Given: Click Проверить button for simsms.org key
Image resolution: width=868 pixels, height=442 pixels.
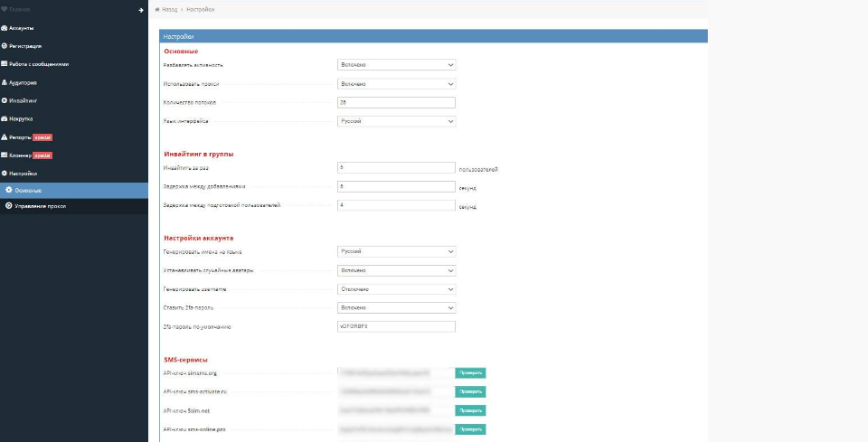Looking at the screenshot, I should point(470,372).
